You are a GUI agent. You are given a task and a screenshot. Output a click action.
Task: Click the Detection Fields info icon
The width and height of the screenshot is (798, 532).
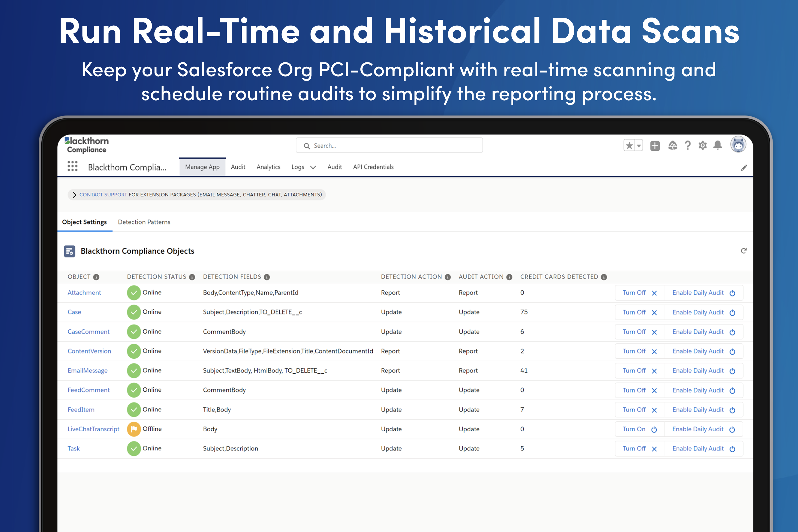[x=267, y=277]
